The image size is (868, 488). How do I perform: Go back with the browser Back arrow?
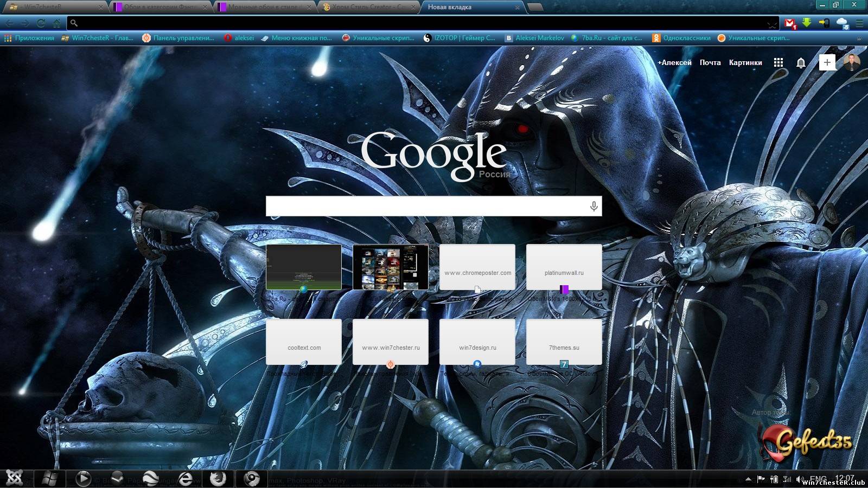10,23
